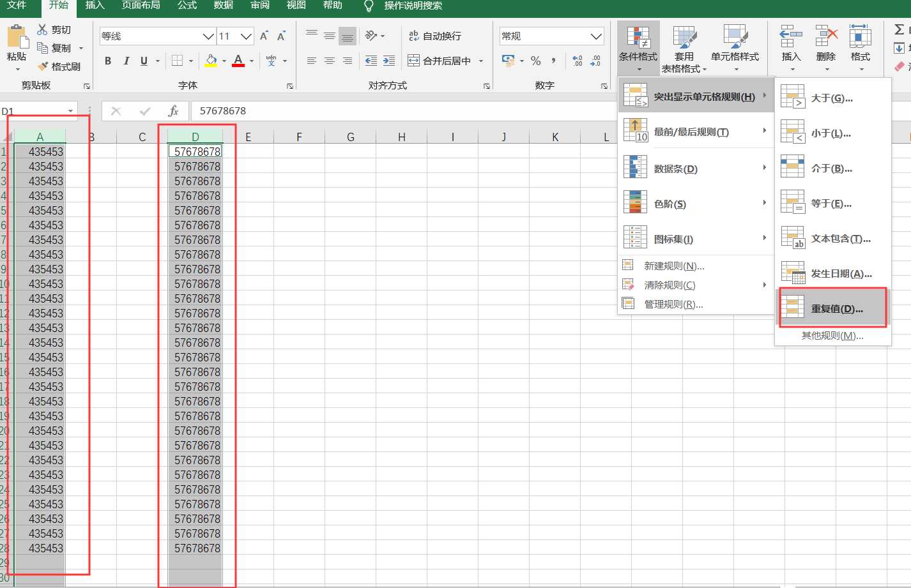Apply the red font color A
This screenshot has width=911, height=588.
(238, 61)
